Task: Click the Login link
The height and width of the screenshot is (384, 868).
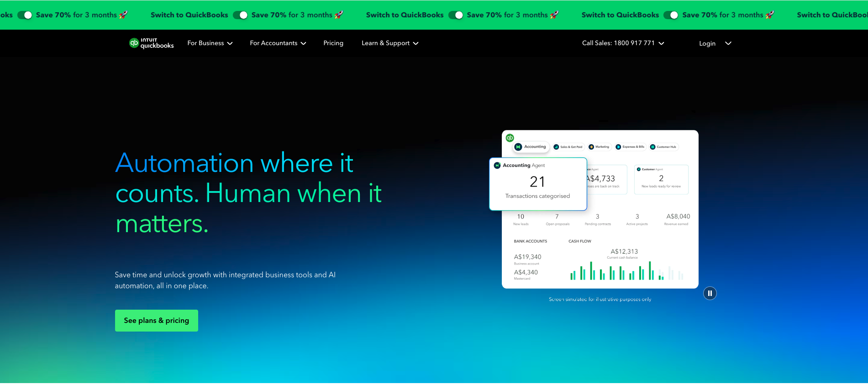Action: click(x=707, y=44)
